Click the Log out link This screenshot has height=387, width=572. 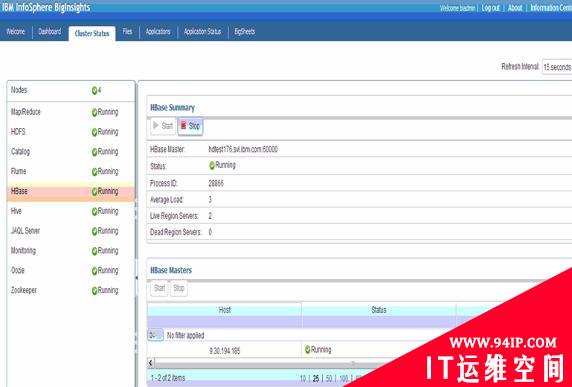point(491,8)
